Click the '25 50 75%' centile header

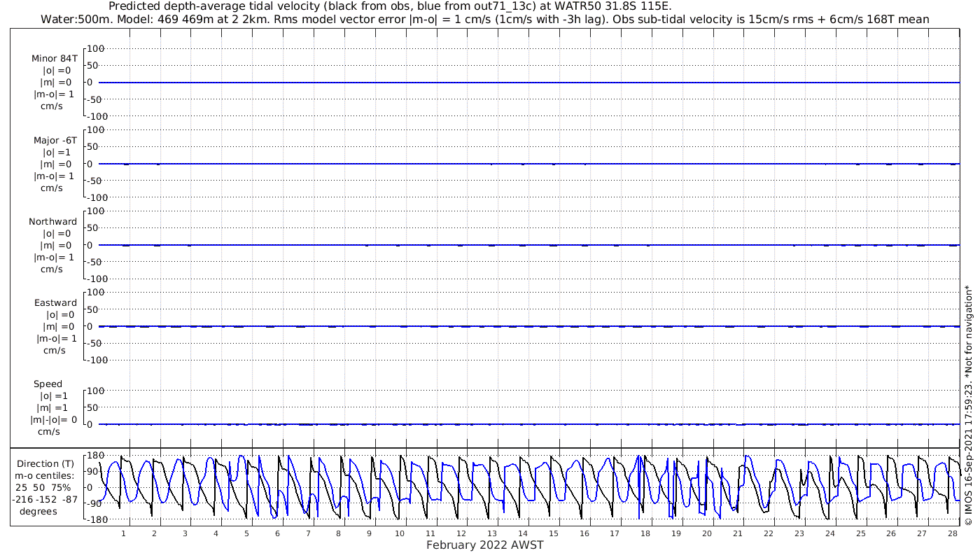coord(43,487)
